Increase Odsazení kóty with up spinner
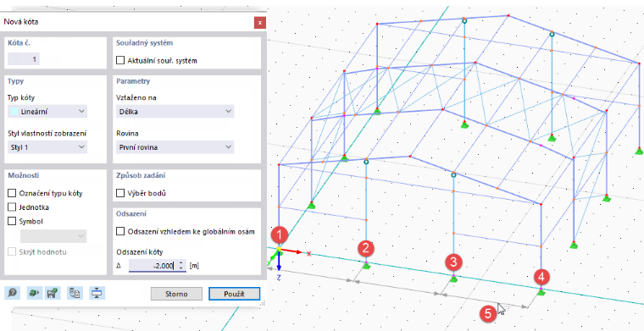 click(181, 263)
